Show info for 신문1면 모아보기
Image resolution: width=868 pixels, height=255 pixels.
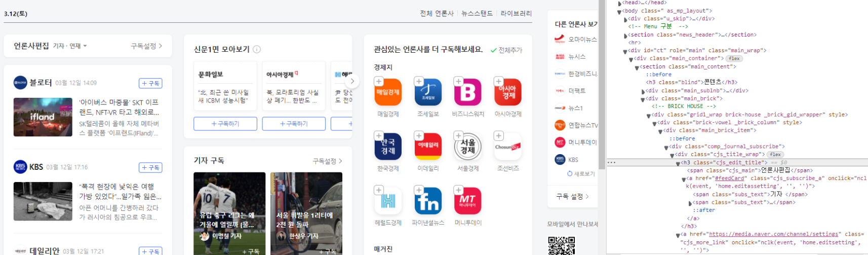point(257,49)
